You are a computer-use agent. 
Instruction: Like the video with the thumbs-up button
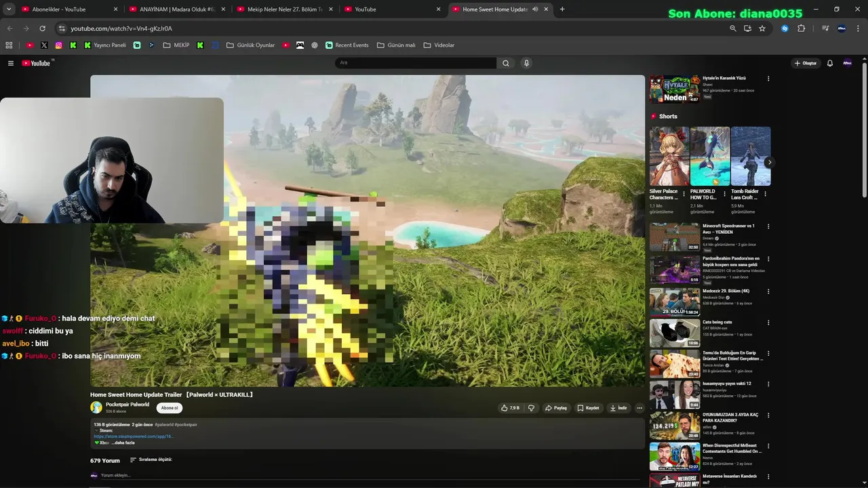510,408
